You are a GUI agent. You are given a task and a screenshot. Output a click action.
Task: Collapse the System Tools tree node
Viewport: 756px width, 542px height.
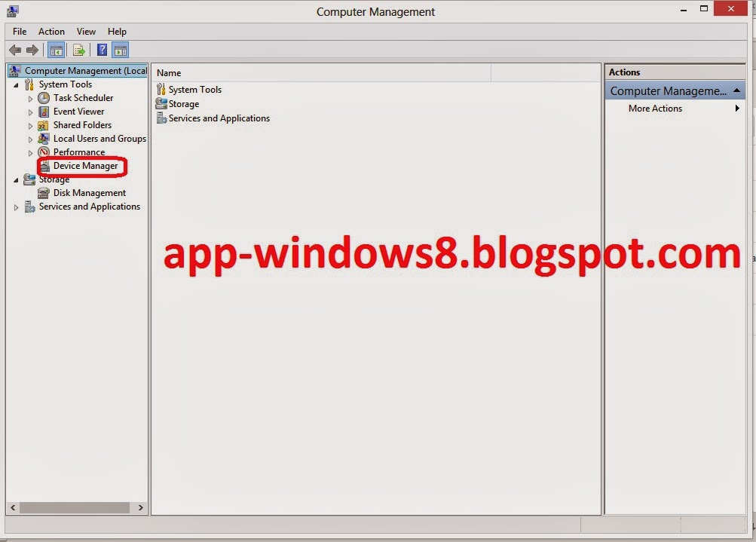[x=16, y=85]
